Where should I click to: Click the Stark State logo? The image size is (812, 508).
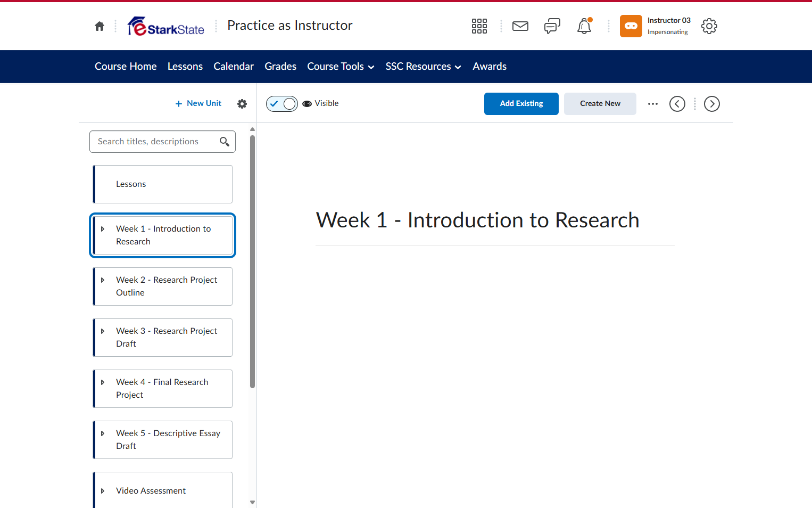[x=166, y=26]
